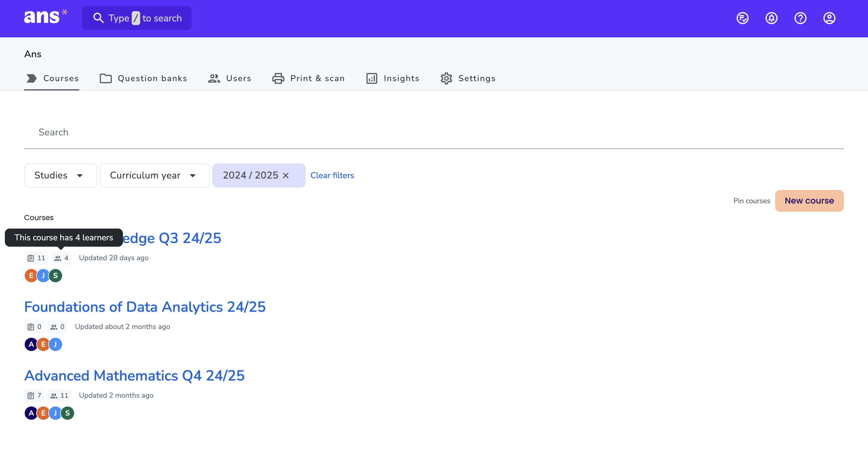This screenshot has width=868, height=468.
Task: Open the Insights tab
Action: pos(392,78)
